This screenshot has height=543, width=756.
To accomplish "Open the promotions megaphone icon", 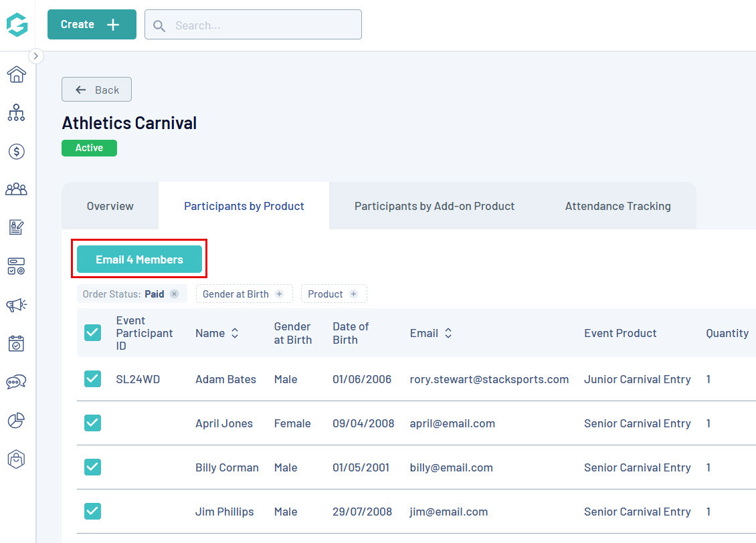I will (17, 305).
